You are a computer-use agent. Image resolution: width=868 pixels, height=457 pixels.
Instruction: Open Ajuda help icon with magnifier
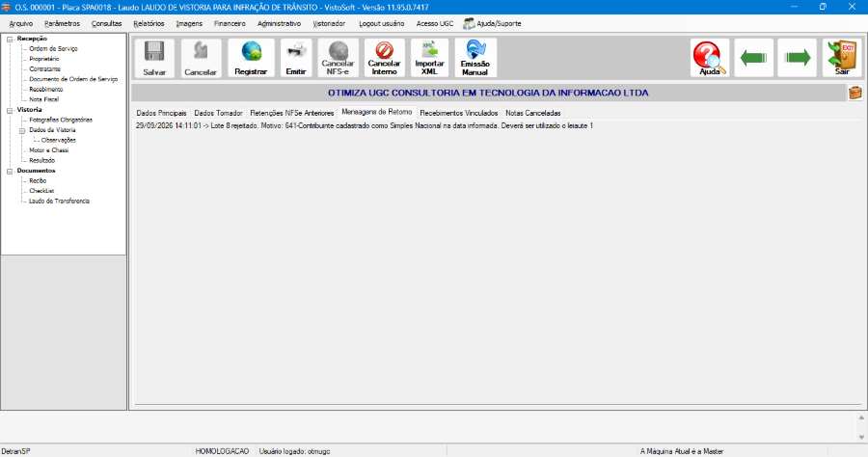pos(710,58)
